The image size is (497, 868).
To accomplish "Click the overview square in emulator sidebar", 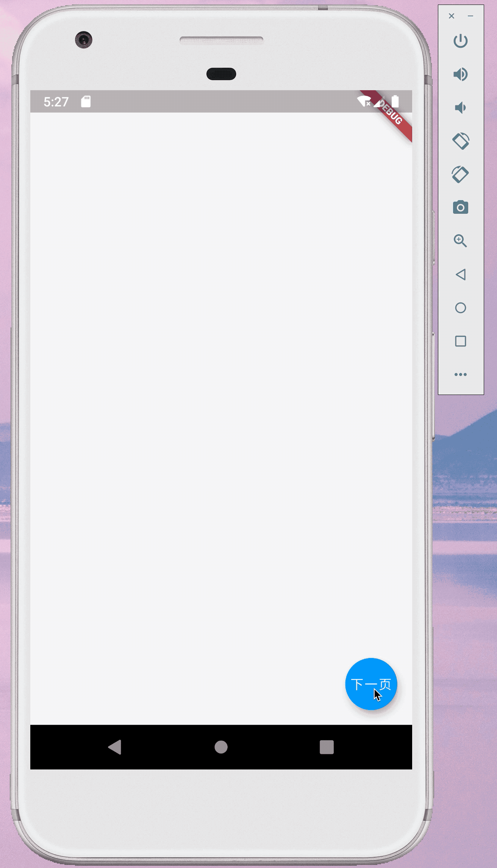I will (x=461, y=341).
